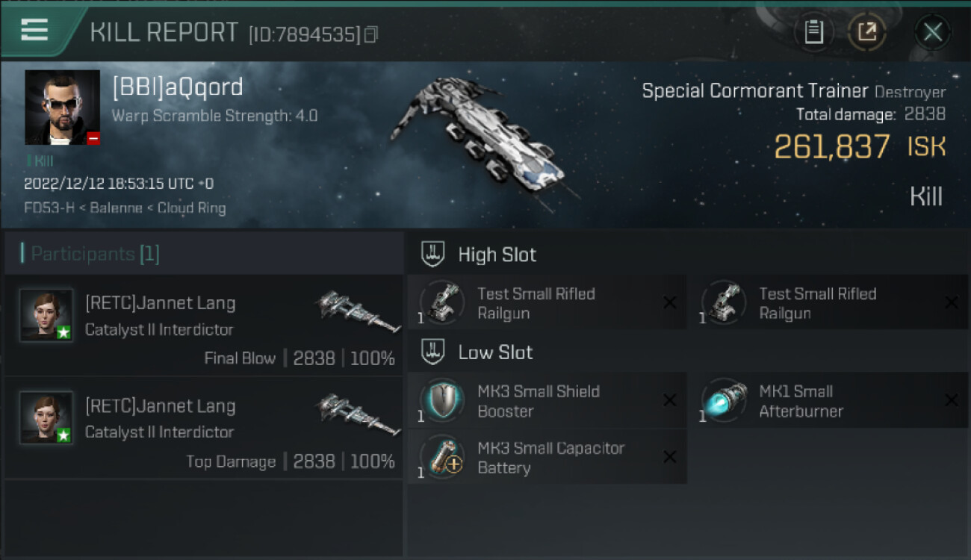Image resolution: width=971 pixels, height=560 pixels.
Task: Click the X beside MK3 Small Capacitor Battery
Action: click(669, 458)
